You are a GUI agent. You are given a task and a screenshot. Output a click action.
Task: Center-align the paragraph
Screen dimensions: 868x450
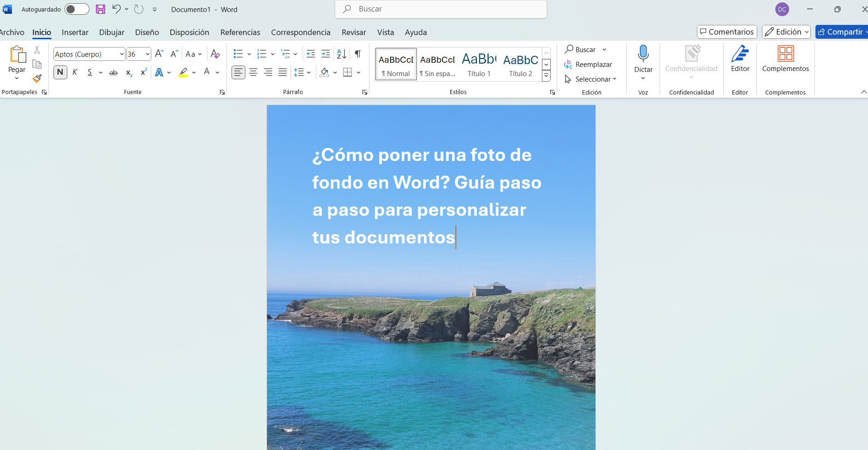[x=253, y=72]
